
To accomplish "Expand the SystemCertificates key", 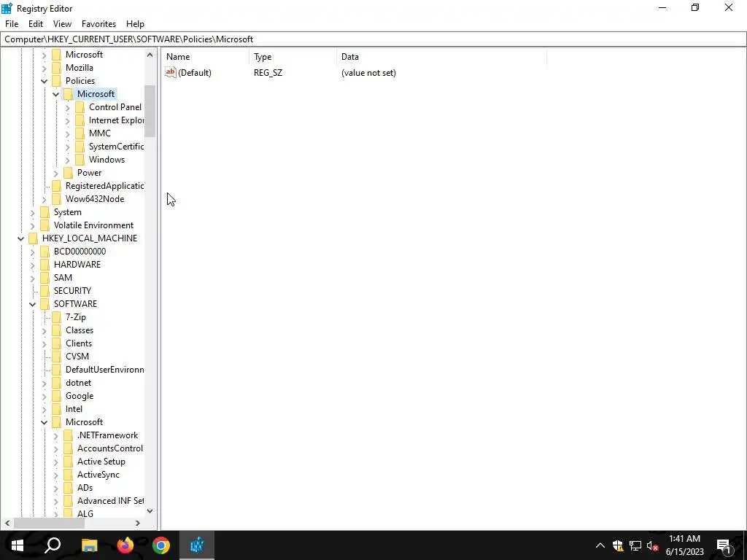I will pos(68,147).
